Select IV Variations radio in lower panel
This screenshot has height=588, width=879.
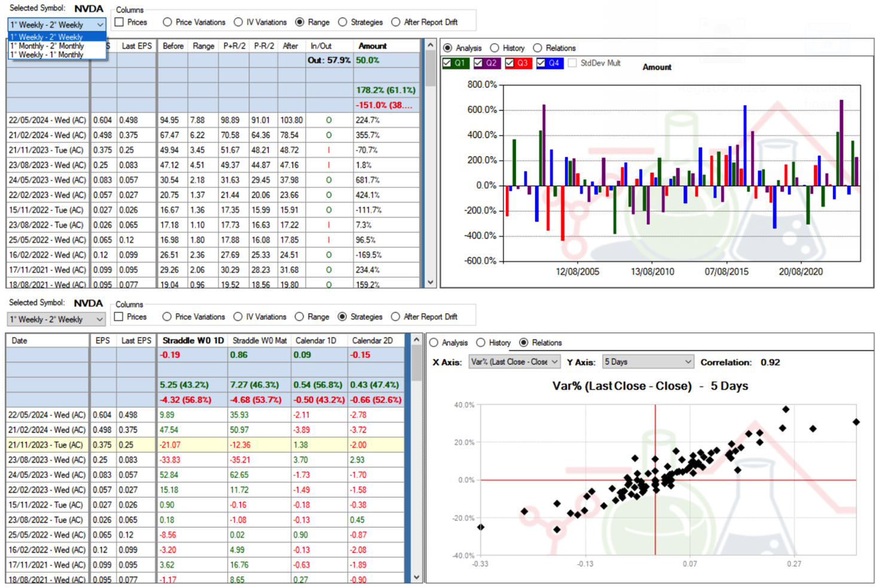pos(238,317)
